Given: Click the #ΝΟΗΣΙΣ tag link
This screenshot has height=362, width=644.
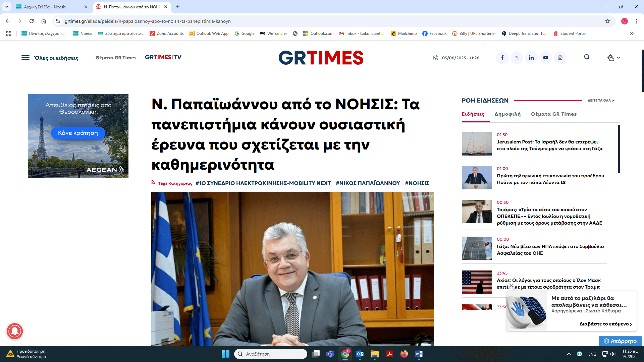Looking at the screenshot, I should (x=417, y=183).
